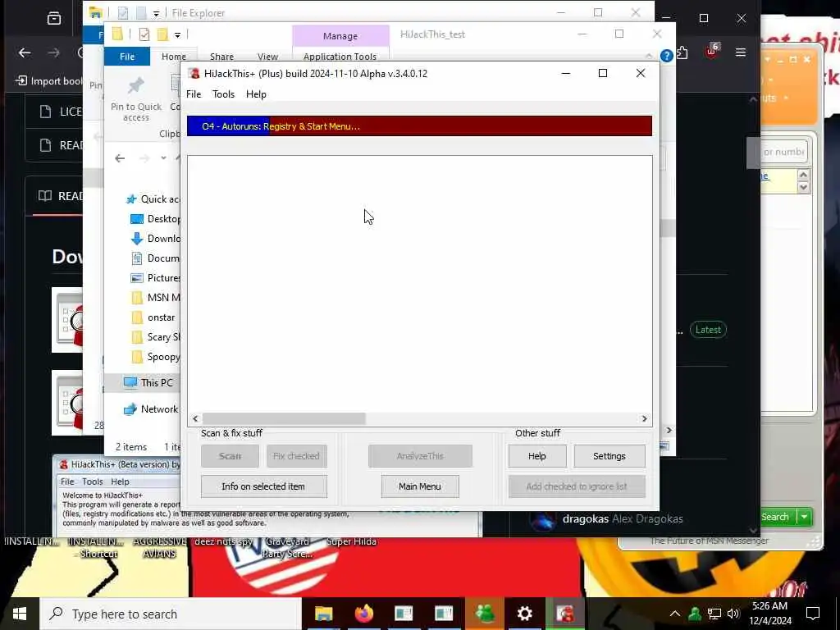Open the Manage contextual tab in Explorer
The image size is (840, 630).
340,36
